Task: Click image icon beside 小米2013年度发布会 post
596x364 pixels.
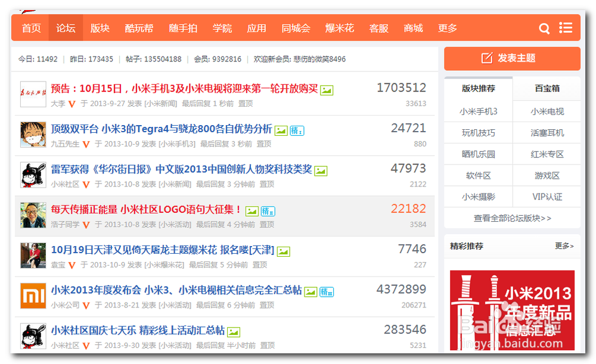Action: pyautogui.click(x=311, y=292)
